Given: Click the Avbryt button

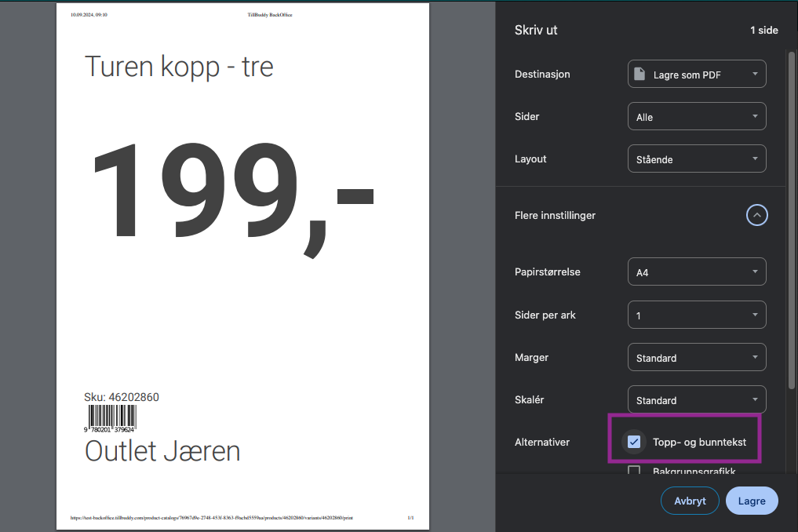Looking at the screenshot, I should (690, 501).
